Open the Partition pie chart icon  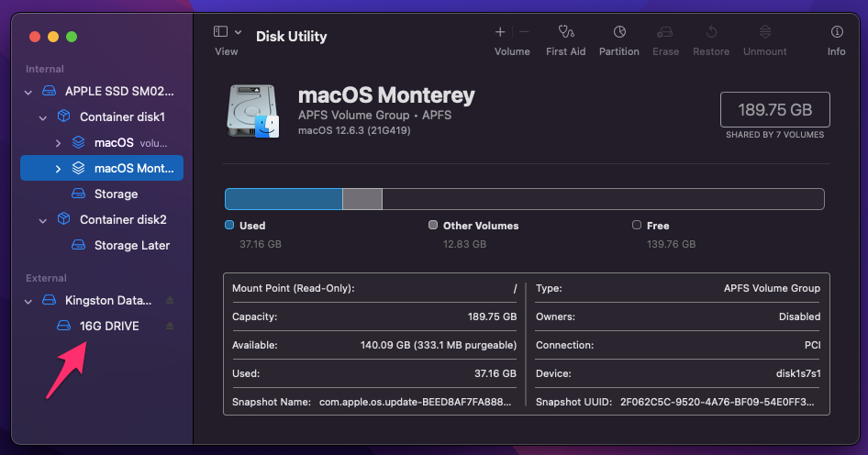coord(619,31)
